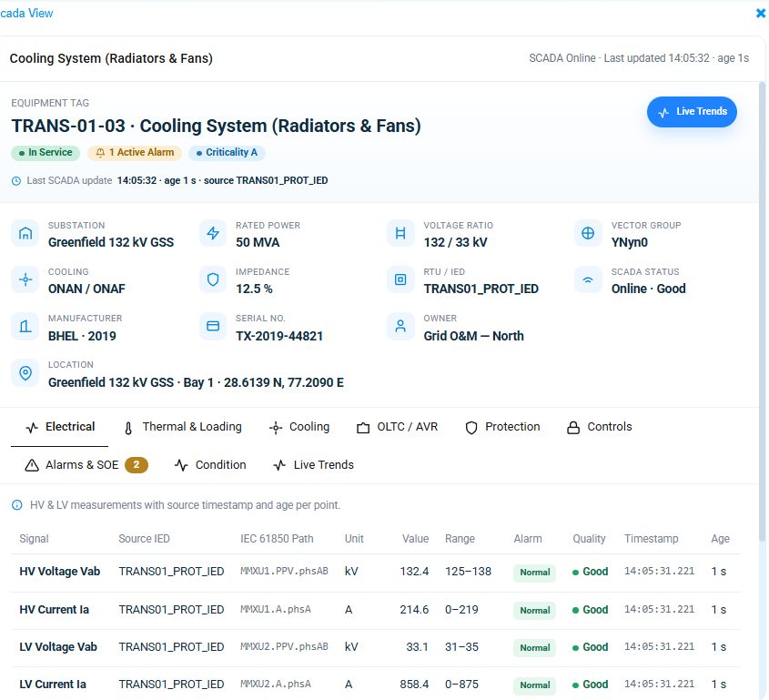This screenshot has width=769, height=700.
Task: Click the 1 Active Alarm badge
Action: click(x=135, y=153)
